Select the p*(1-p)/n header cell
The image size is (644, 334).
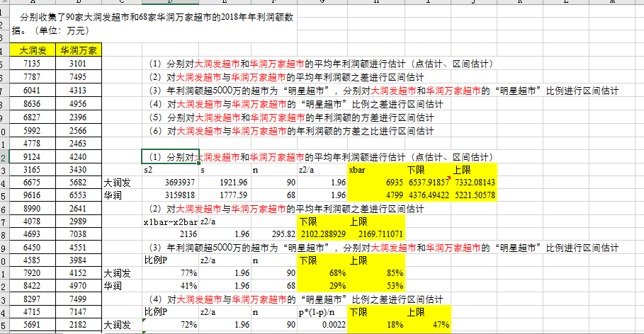322,312
